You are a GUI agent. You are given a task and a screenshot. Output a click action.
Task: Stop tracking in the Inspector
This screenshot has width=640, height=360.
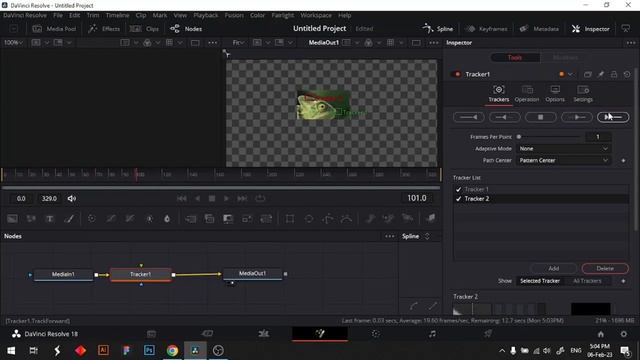coord(540,117)
